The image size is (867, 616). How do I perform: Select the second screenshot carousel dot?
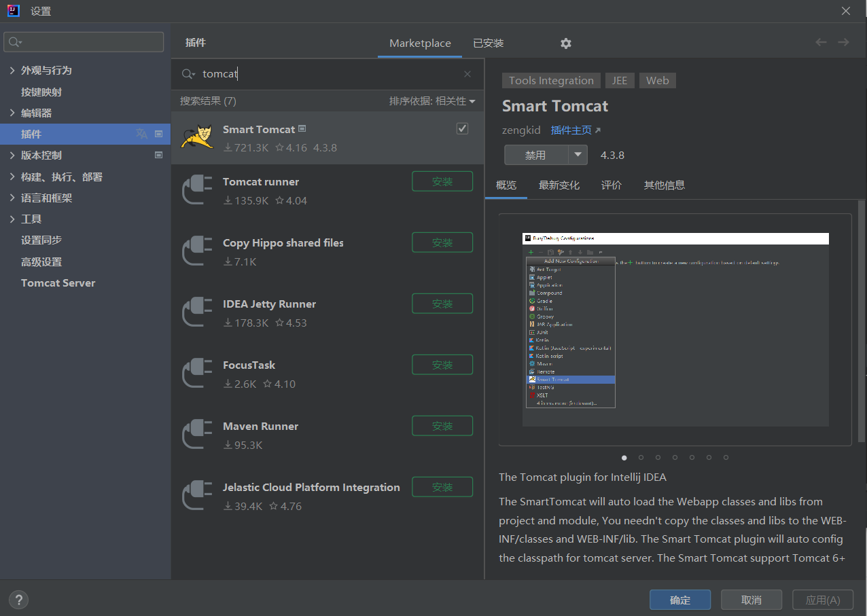(x=641, y=457)
